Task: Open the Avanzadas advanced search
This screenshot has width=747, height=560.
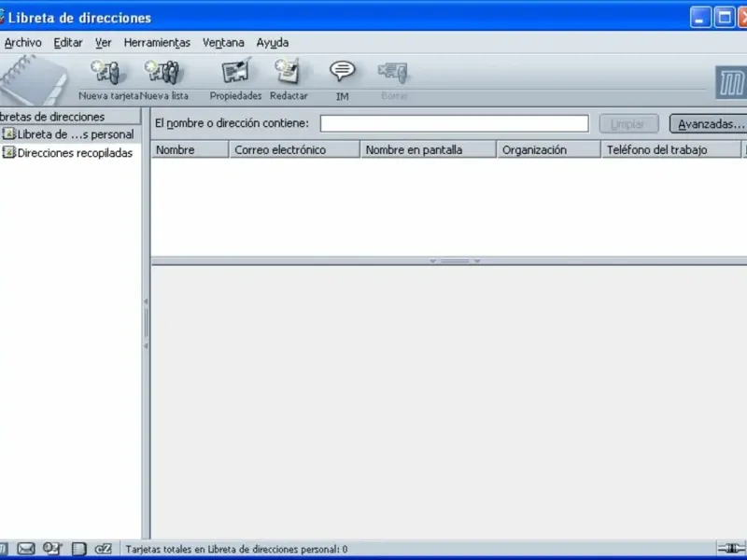Action: pyautogui.click(x=710, y=124)
